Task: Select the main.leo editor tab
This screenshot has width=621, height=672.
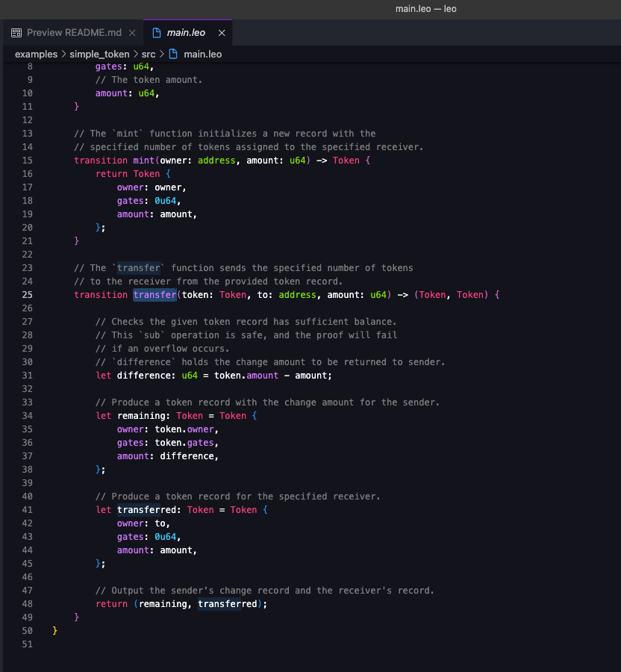Action: 187,32
